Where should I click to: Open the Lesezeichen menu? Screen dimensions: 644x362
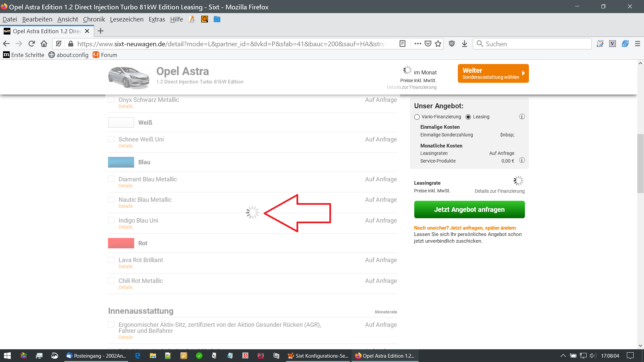click(126, 19)
